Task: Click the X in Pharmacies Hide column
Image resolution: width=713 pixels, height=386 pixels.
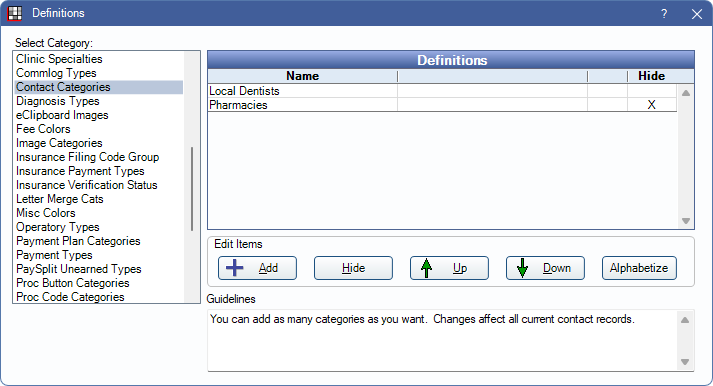Action: (652, 105)
